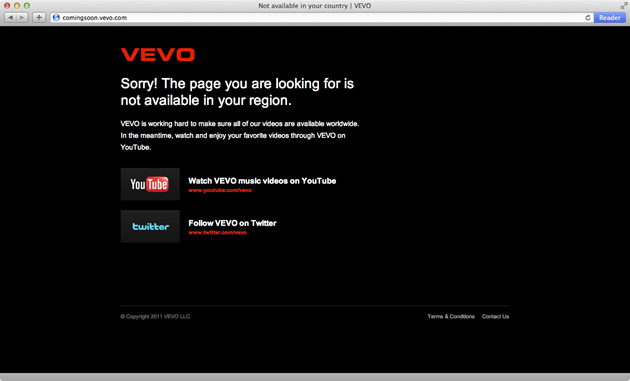Screen dimensions: 630x381
Task: Click the Safari back arrow button
Action: coord(10,18)
